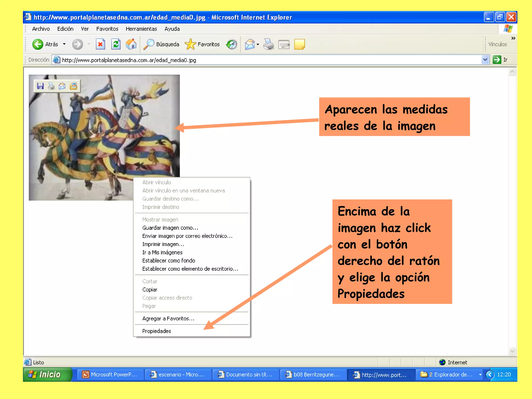Click the yellow Discuss note icon

(300, 44)
